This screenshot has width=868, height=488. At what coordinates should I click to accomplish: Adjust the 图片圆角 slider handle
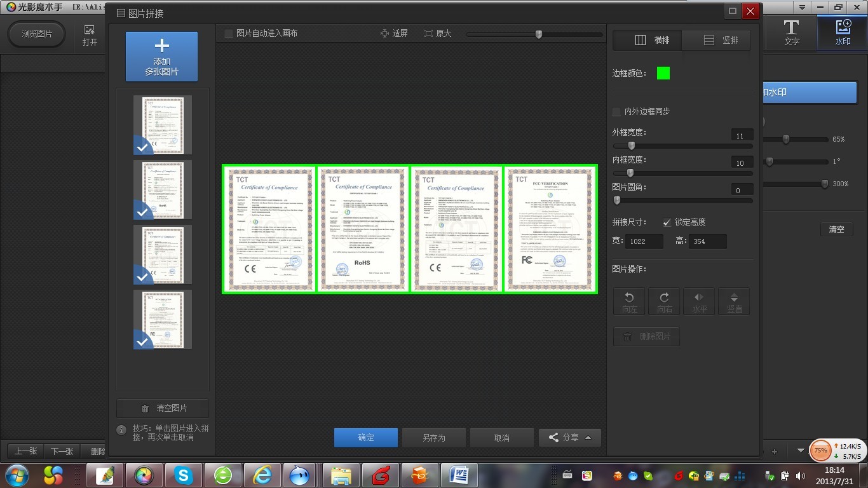coord(616,200)
